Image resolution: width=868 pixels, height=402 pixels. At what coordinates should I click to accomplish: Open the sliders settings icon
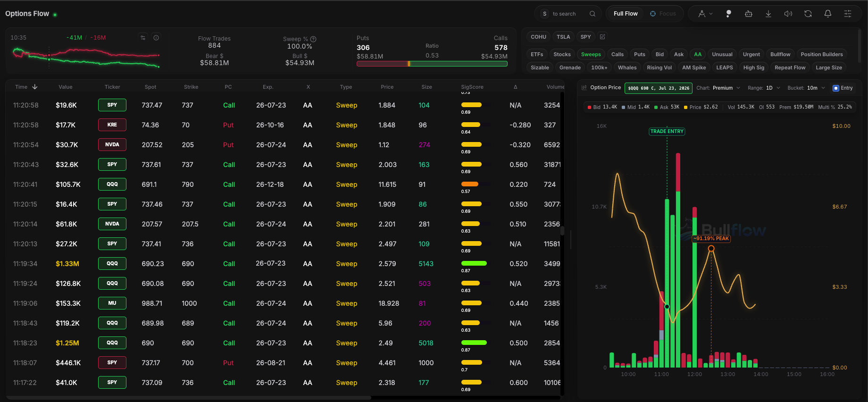[x=848, y=14]
